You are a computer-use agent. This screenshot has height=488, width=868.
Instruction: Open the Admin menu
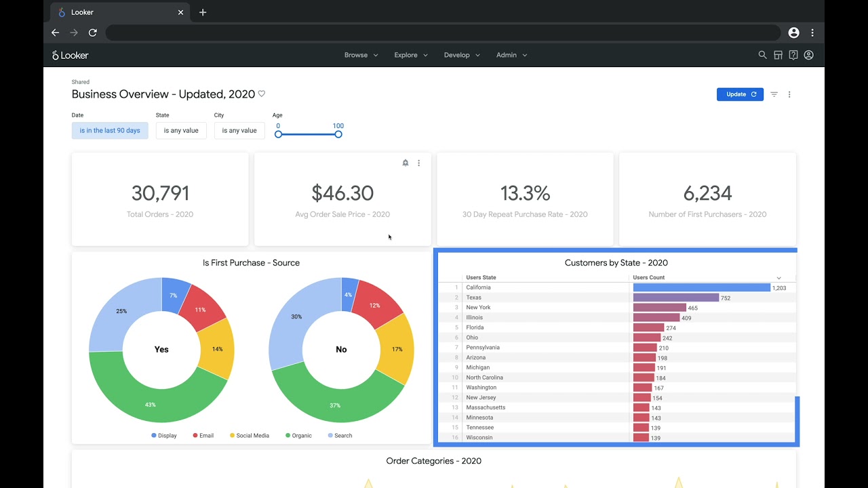pyautogui.click(x=511, y=55)
